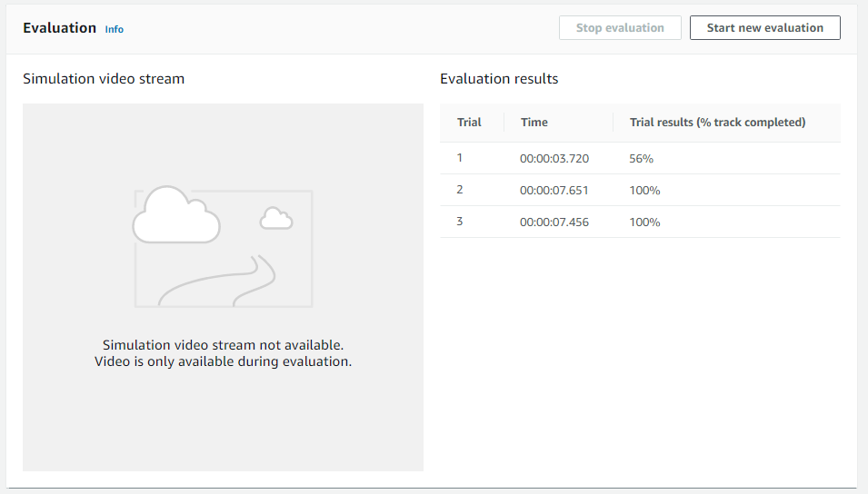Click the Simulation video stream heading
Viewport: 868px width, 494px height.
point(104,79)
